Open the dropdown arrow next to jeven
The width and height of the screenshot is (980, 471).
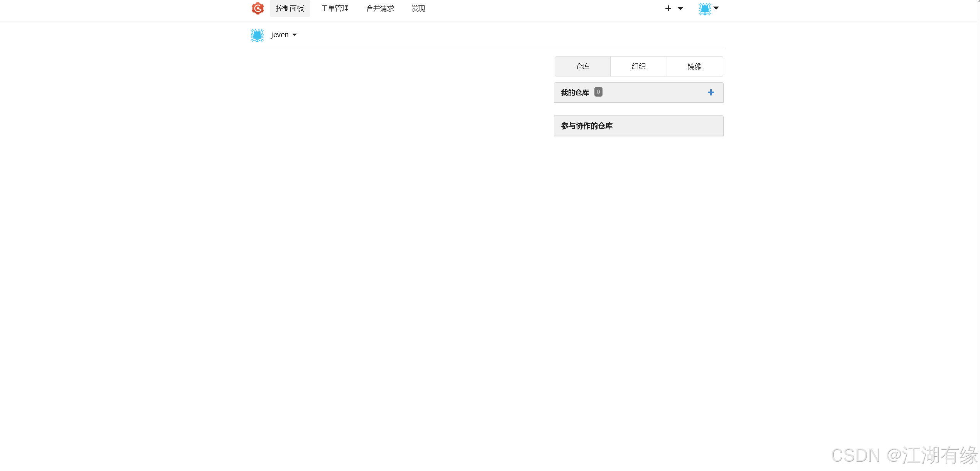(x=295, y=35)
